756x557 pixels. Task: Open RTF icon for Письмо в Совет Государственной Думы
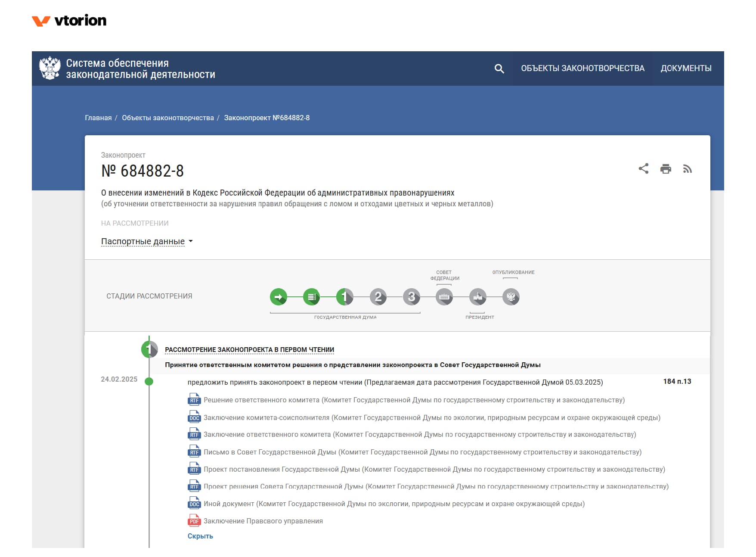tap(194, 451)
